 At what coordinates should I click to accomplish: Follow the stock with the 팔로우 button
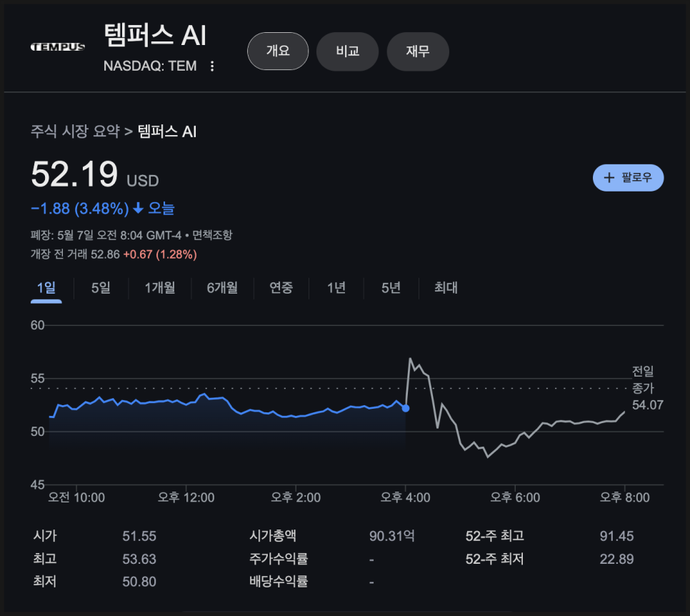tap(628, 177)
